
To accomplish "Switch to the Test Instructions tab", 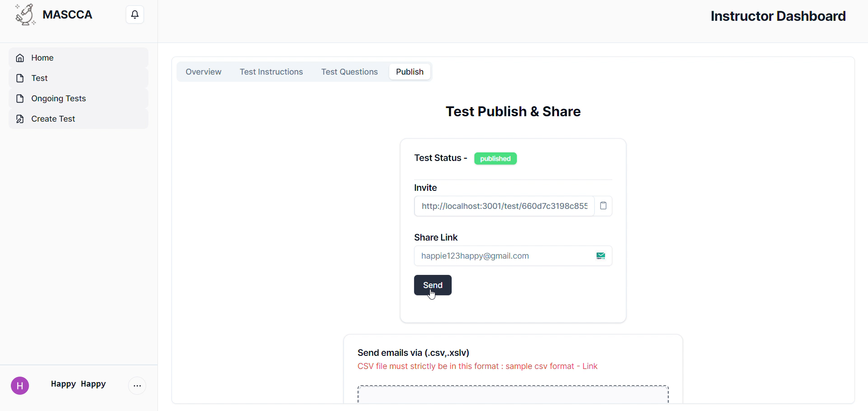I will [x=272, y=72].
